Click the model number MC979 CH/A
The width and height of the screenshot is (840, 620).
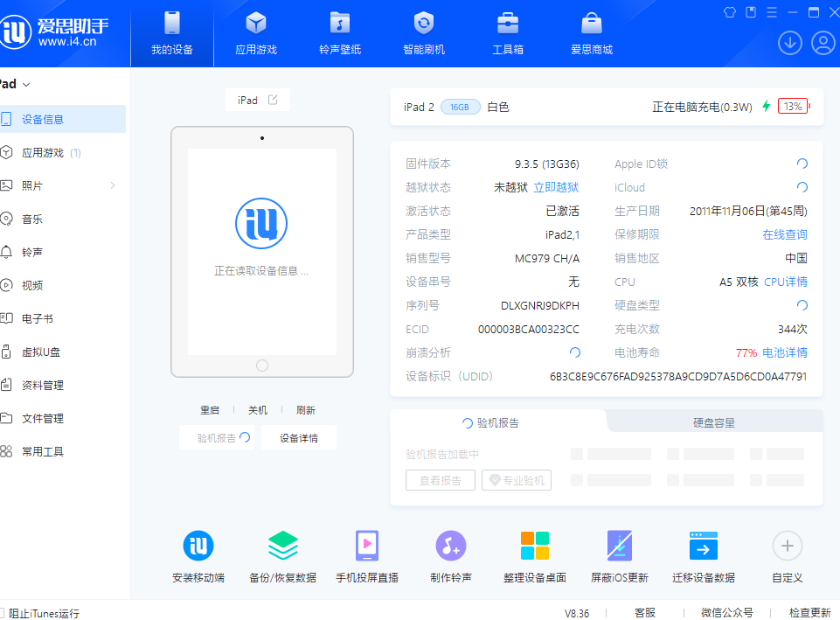547,258
